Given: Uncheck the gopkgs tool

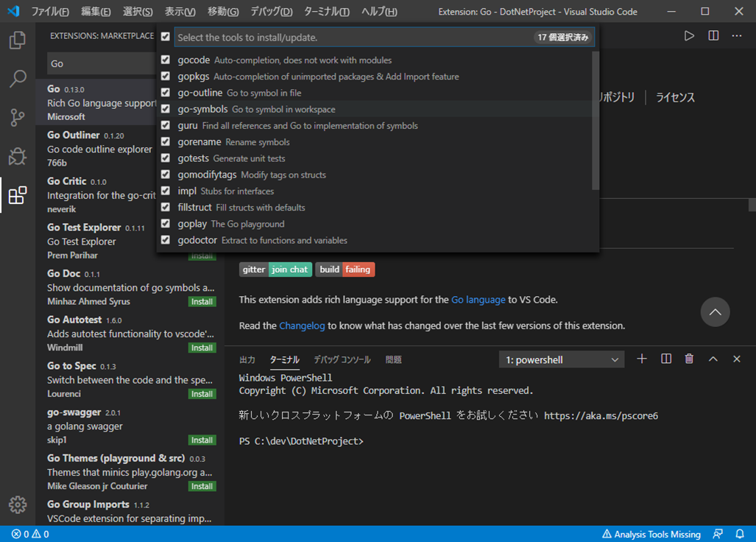Looking at the screenshot, I should [x=166, y=76].
